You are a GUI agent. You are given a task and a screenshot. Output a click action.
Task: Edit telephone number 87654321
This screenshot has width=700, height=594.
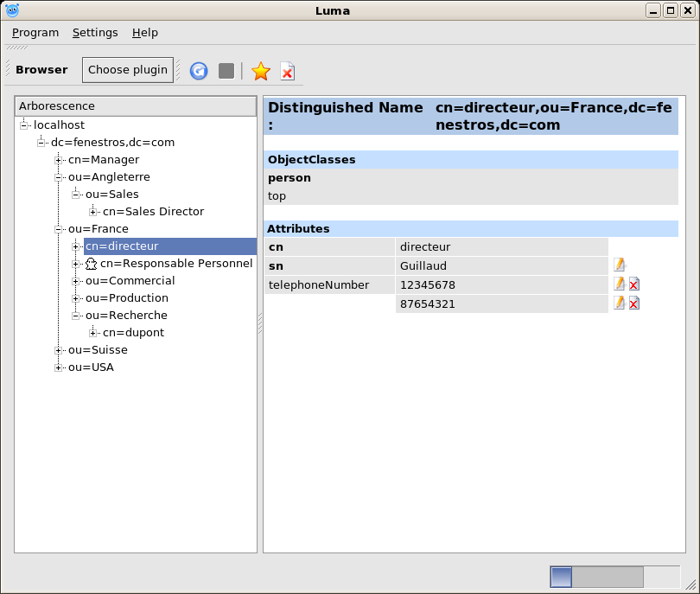[619, 303]
